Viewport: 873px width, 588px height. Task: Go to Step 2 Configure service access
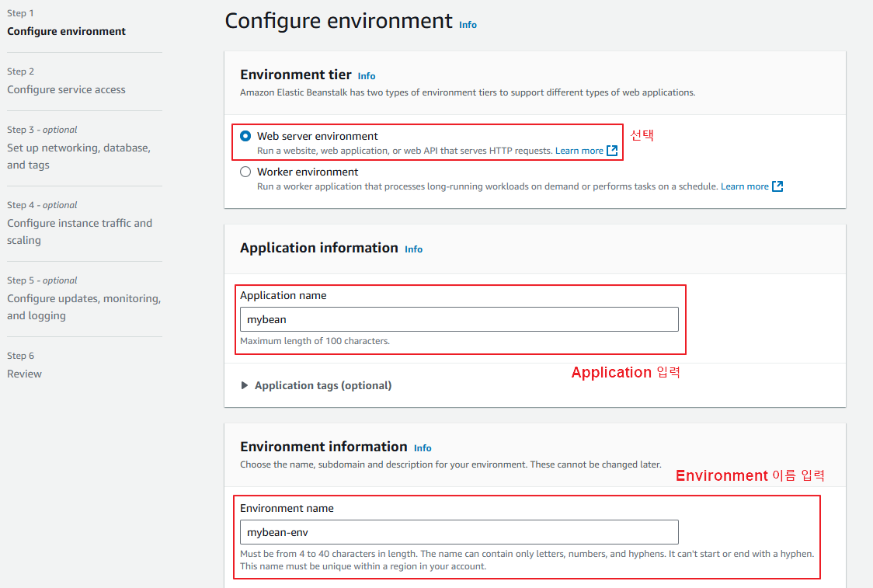(66, 89)
